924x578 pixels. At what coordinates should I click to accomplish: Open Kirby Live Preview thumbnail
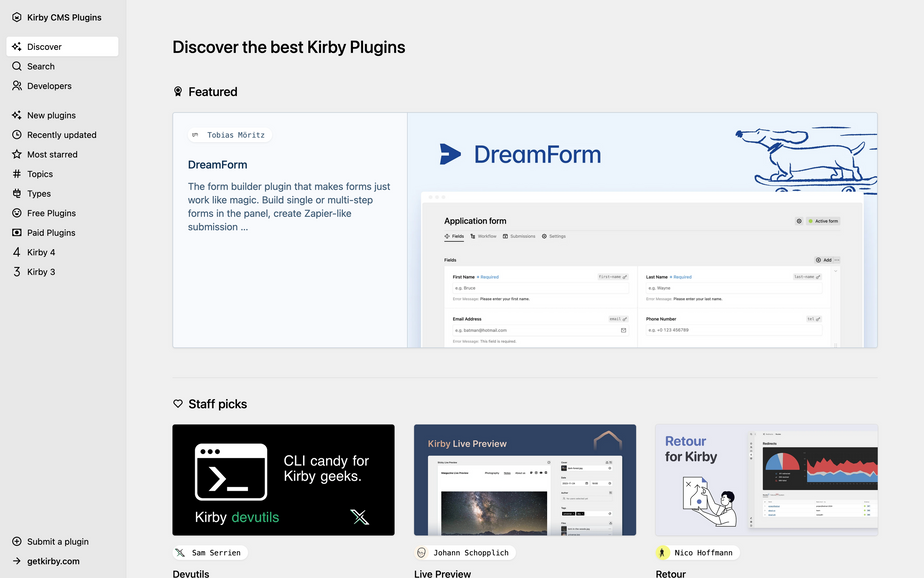click(x=525, y=480)
